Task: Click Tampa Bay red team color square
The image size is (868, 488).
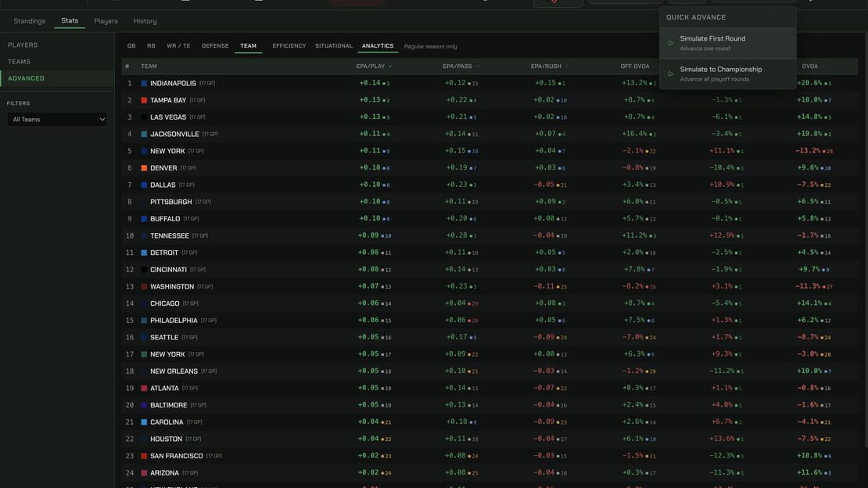Action: tap(144, 100)
